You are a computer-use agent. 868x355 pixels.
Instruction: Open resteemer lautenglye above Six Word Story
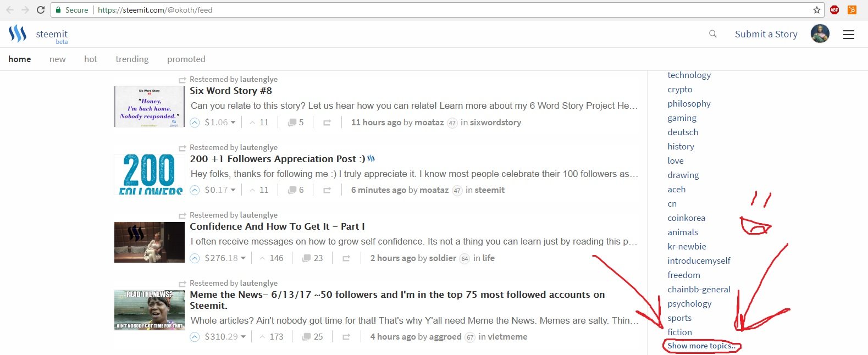point(258,79)
